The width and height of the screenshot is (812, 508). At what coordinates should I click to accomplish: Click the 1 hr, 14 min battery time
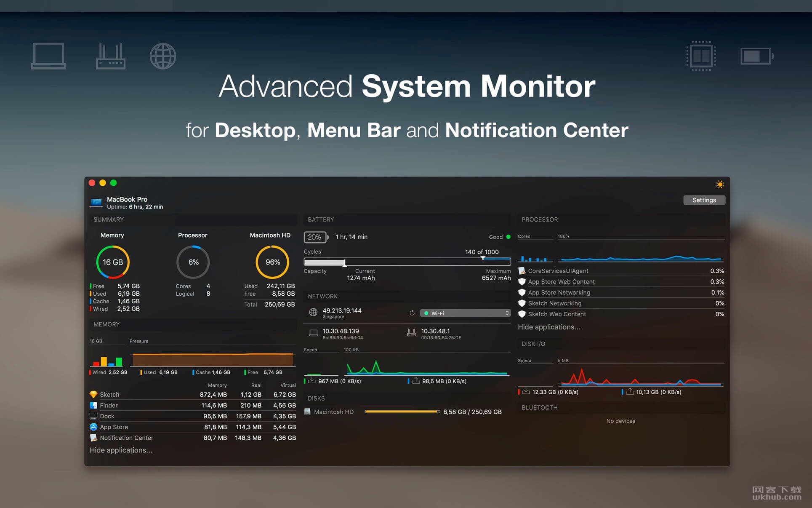[351, 237]
